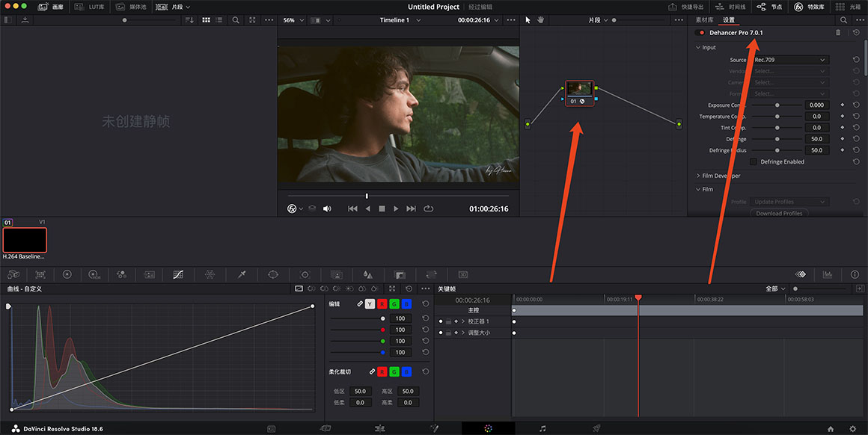The height and width of the screenshot is (435, 868).
Task: Enable the Defringe Enabled checkbox
Action: (x=754, y=161)
